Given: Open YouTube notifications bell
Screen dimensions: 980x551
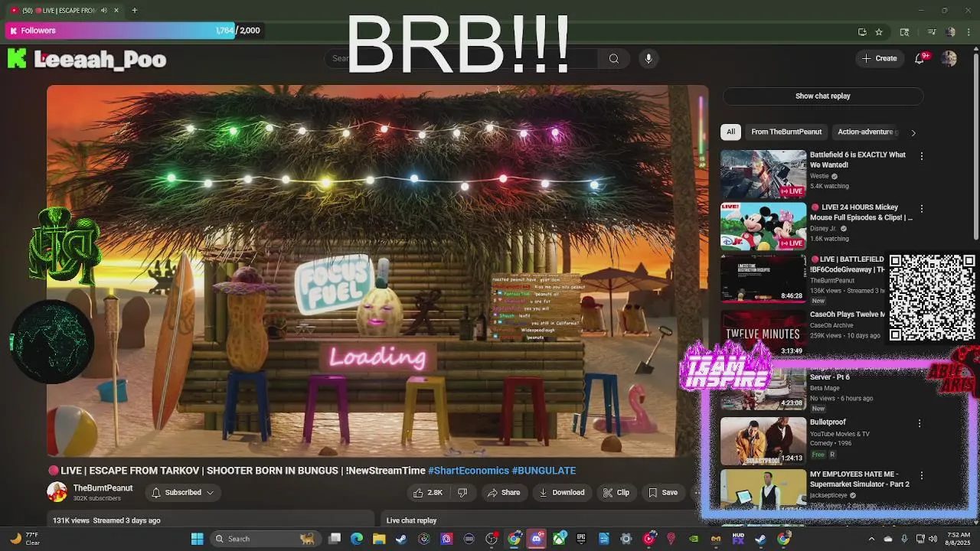Looking at the screenshot, I should (920, 58).
